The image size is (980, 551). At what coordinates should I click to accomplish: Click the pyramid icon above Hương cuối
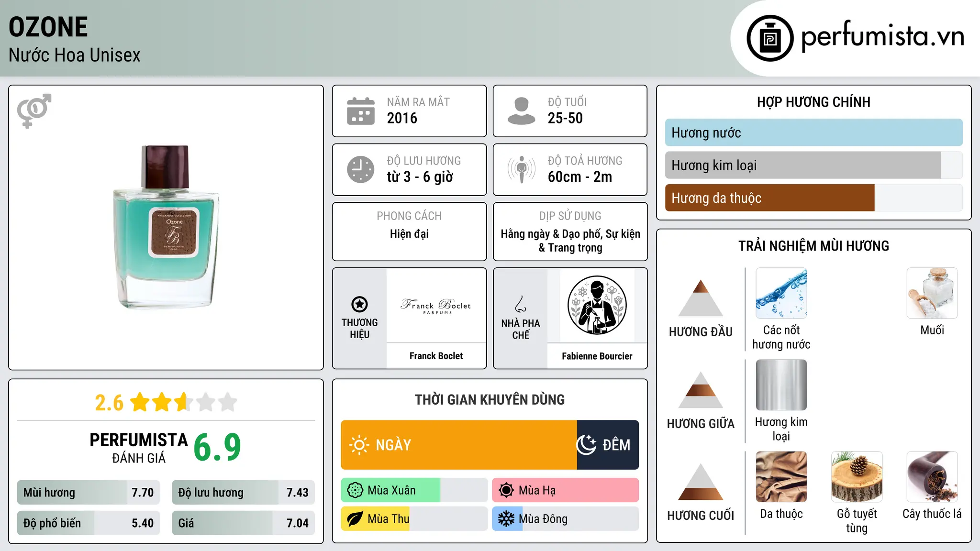click(x=701, y=482)
